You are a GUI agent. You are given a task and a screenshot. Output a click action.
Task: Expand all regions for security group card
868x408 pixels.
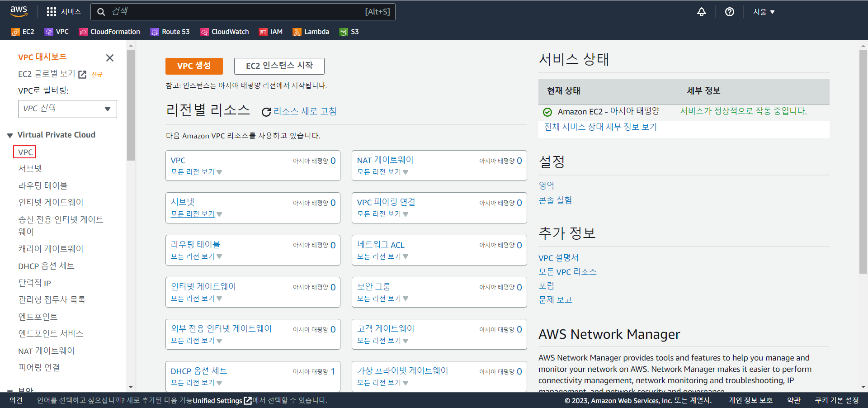(x=382, y=299)
